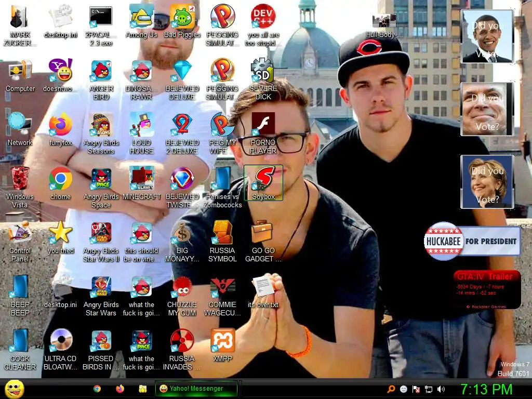The image size is (532, 399).
Task: Click the 7:13 PM taskbar clock
Action: point(486,389)
